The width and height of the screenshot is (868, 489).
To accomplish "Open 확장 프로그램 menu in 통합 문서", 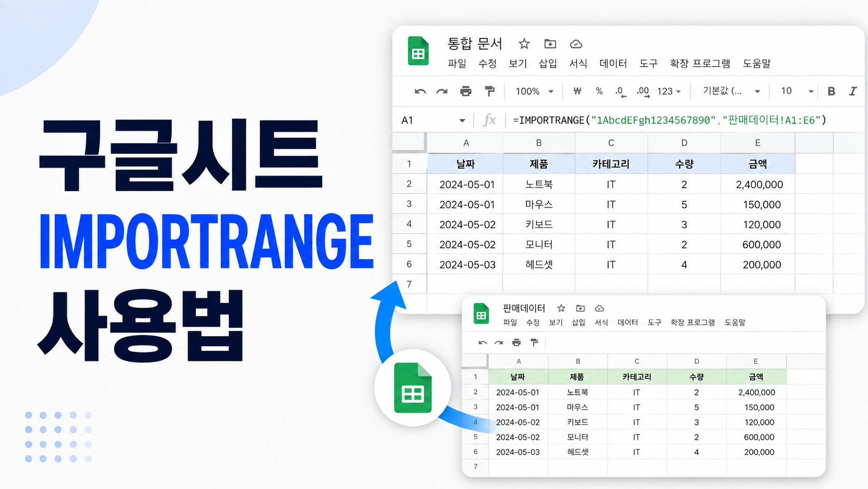I will (700, 63).
